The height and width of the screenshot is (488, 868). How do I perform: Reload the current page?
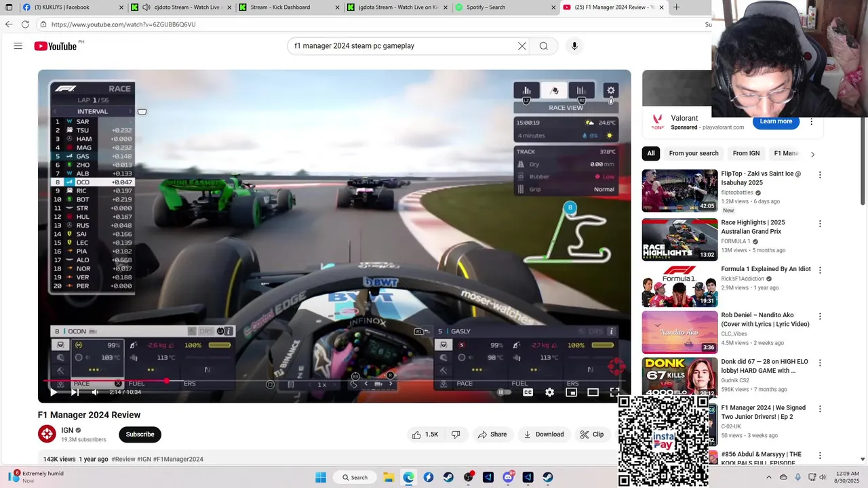25,24
